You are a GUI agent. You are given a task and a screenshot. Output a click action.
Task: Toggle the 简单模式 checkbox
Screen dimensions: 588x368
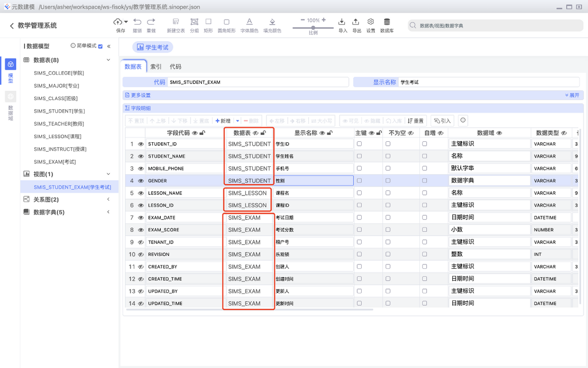(100, 46)
